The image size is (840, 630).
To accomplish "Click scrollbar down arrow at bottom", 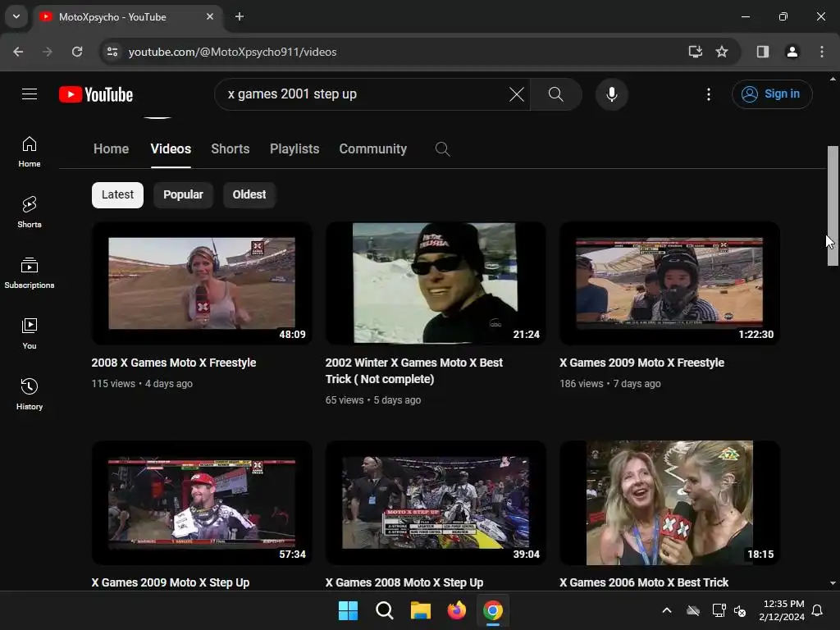I will click(833, 583).
